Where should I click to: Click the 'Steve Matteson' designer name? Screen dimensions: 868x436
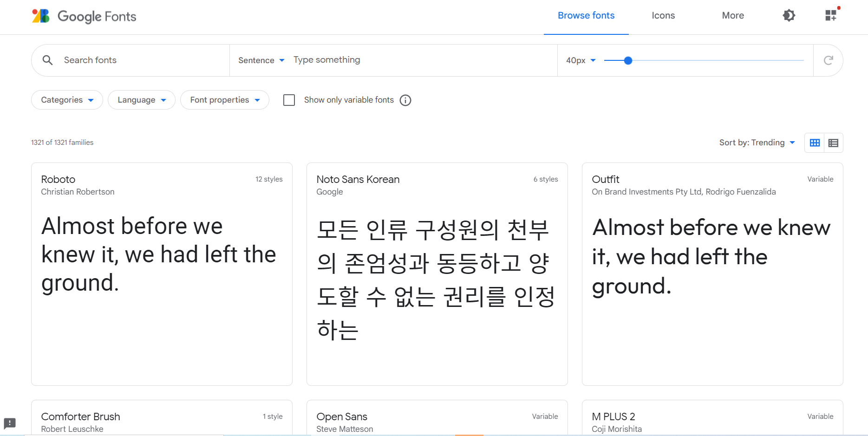(x=345, y=429)
